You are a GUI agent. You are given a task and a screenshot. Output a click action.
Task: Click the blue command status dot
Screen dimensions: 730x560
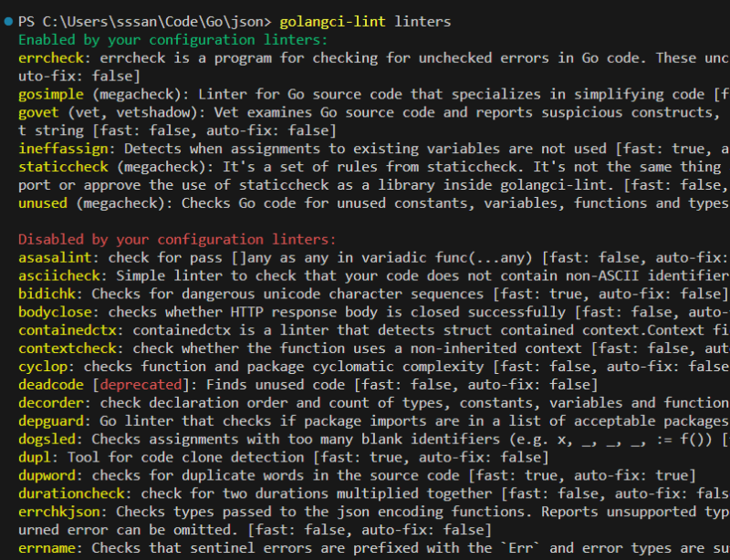coord(8,21)
